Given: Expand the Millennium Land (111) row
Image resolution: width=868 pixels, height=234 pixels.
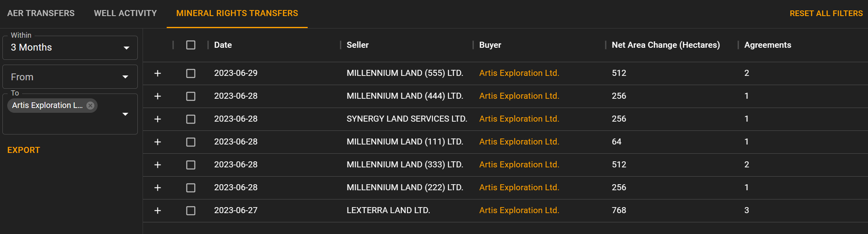Looking at the screenshot, I should pos(157,142).
